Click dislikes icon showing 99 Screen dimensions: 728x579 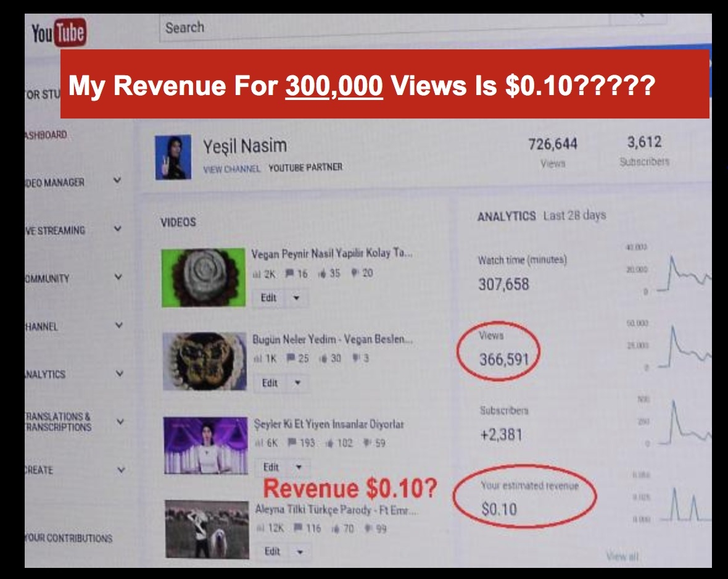(368, 528)
